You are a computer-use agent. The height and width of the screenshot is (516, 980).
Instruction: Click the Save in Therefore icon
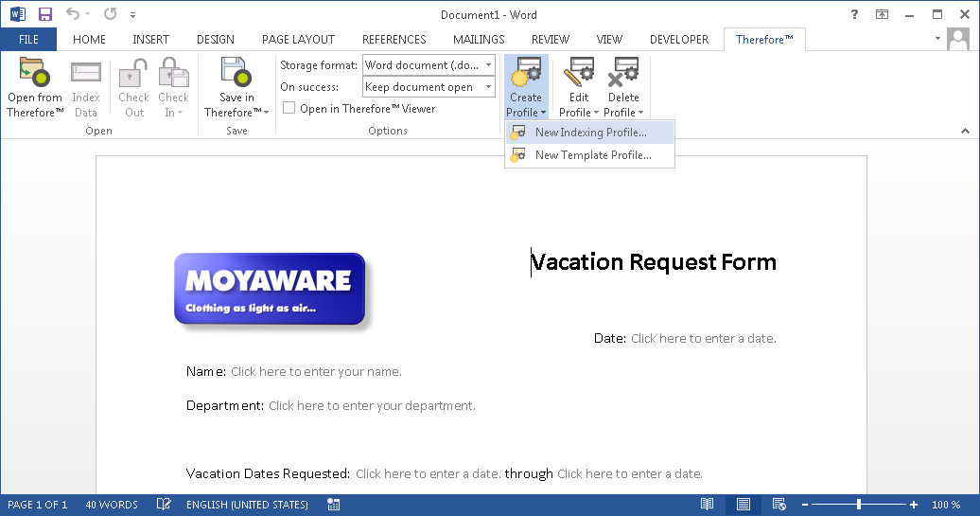click(236, 73)
